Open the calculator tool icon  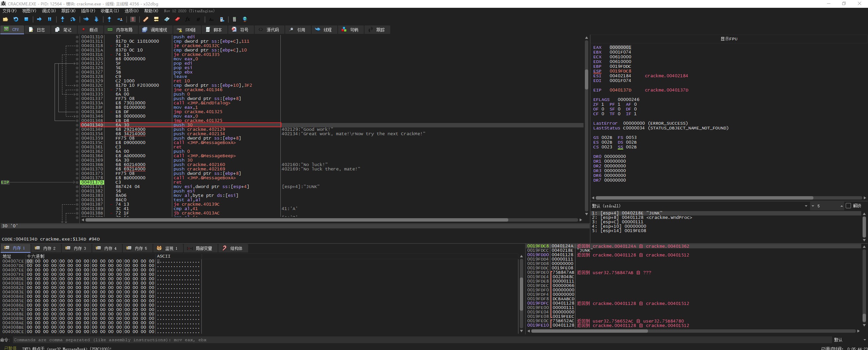point(234,19)
